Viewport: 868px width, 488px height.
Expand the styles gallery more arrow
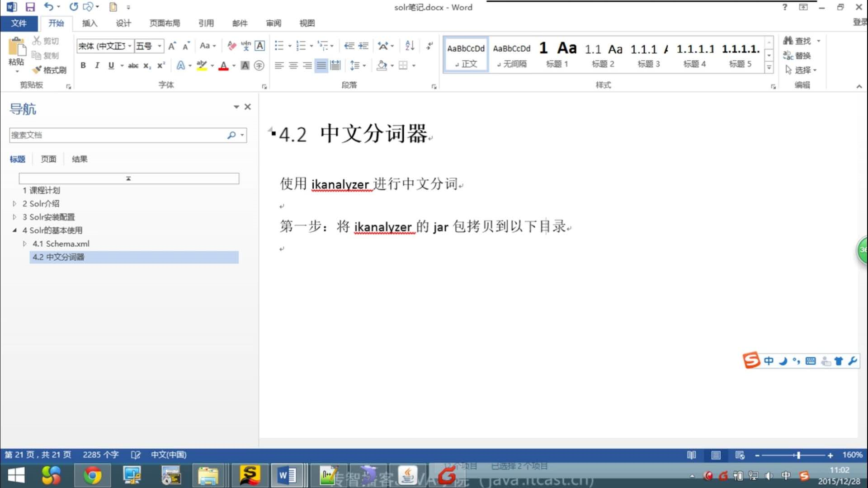[x=769, y=68]
